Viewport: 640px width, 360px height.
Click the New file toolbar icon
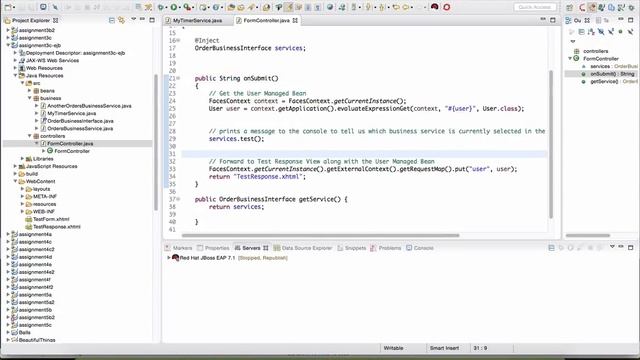8,7
